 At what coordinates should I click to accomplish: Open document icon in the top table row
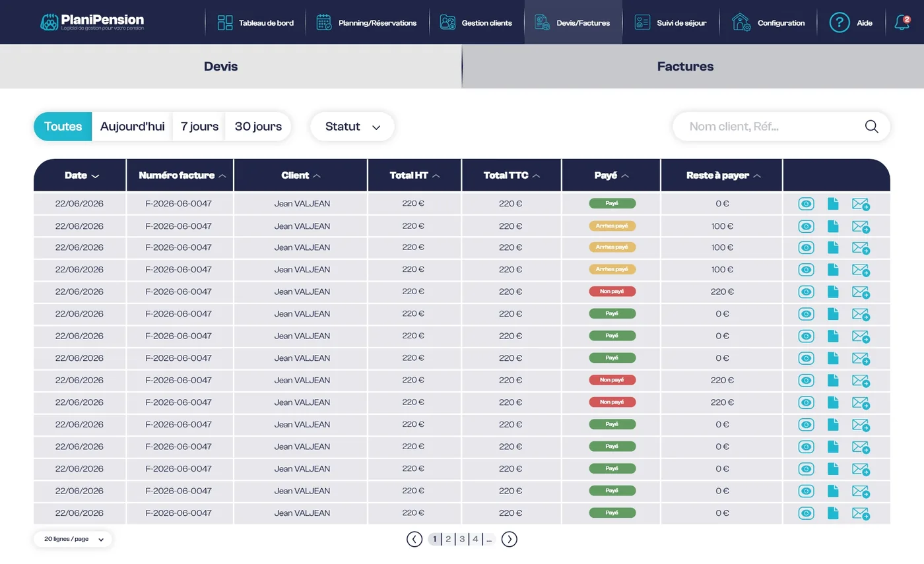[x=833, y=204]
